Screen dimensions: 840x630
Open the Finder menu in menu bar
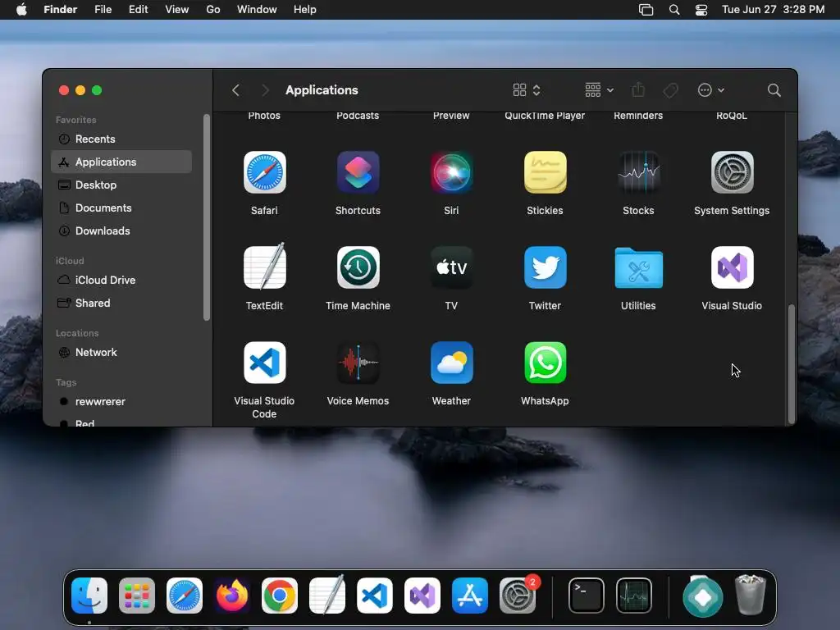(x=60, y=10)
